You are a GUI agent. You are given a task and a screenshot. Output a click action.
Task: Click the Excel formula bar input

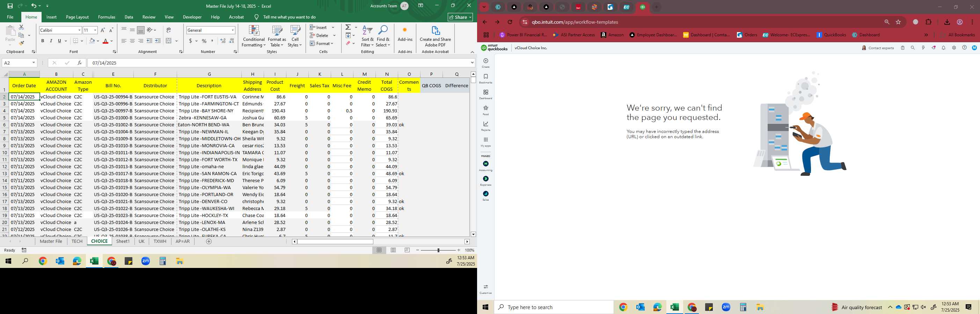point(278,63)
